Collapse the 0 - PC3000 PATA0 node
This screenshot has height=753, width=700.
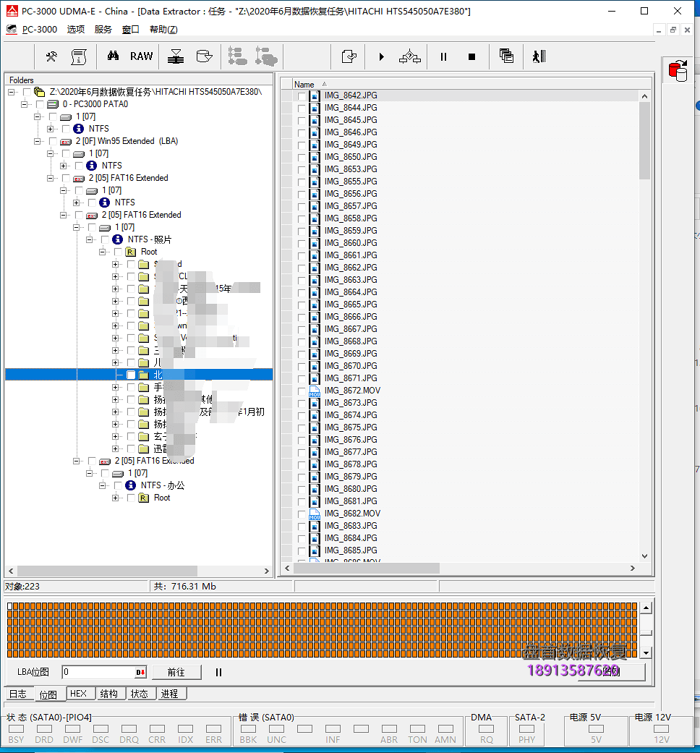[x=24, y=104]
